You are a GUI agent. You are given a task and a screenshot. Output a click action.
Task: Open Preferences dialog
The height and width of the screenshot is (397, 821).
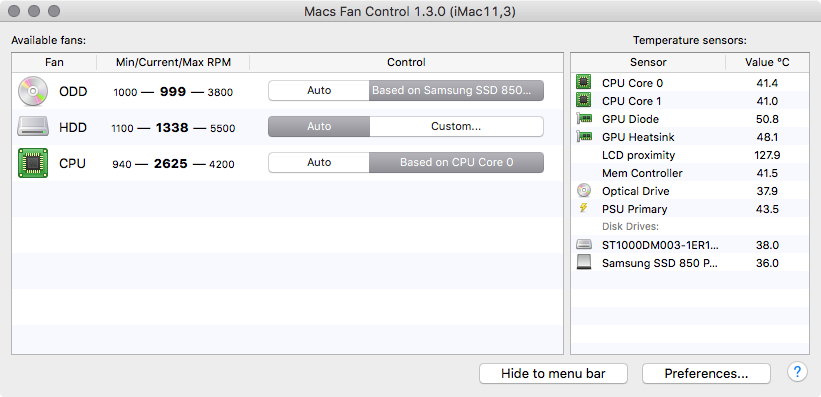[706, 373]
